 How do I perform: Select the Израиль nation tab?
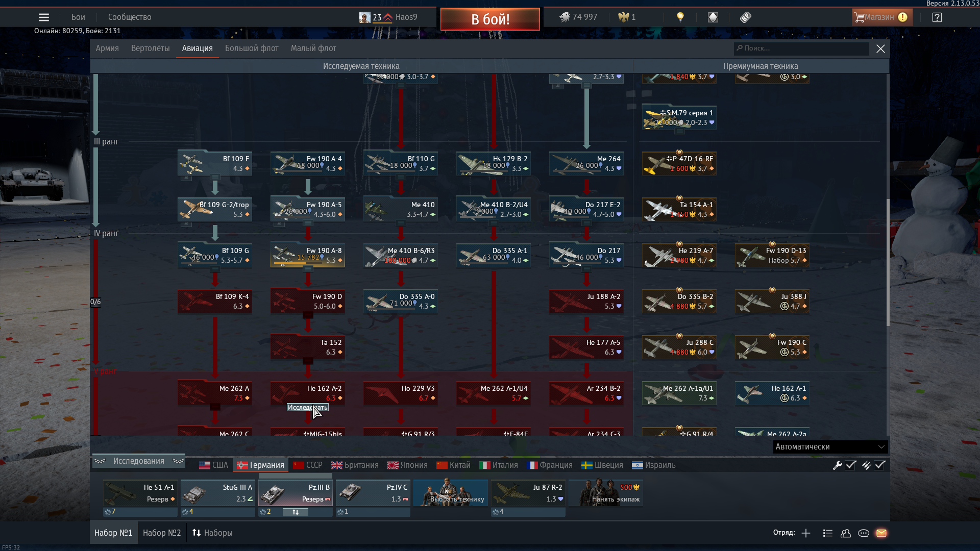(654, 465)
